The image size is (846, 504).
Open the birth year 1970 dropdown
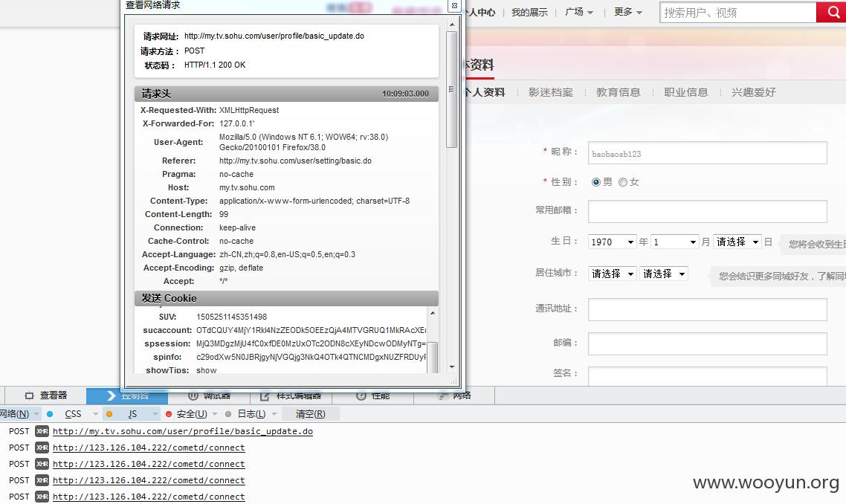click(x=613, y=242)
